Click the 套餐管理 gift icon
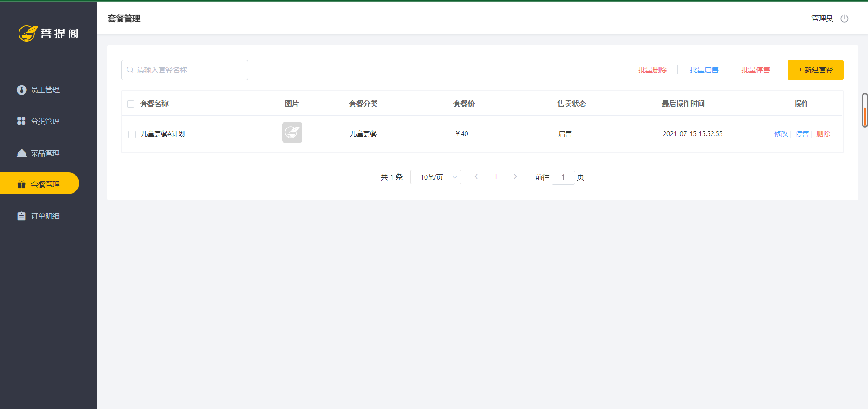The image size is (868, 409). 21,184
